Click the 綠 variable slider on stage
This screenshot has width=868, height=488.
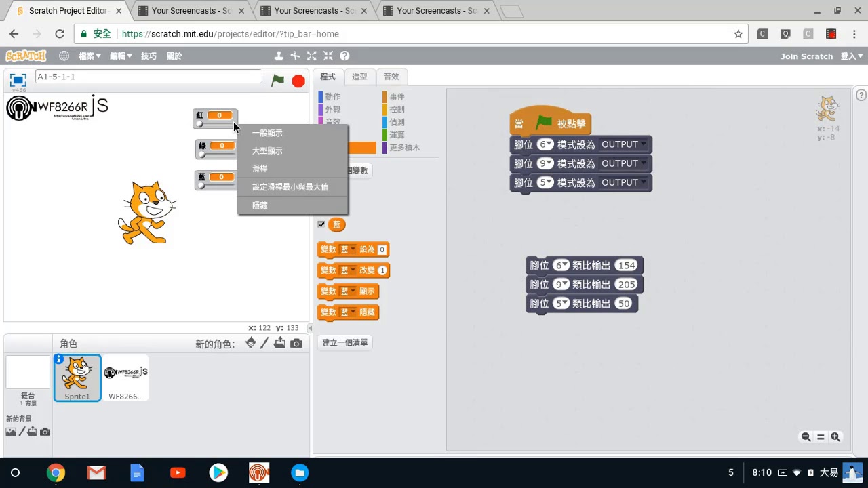[216, 155]
